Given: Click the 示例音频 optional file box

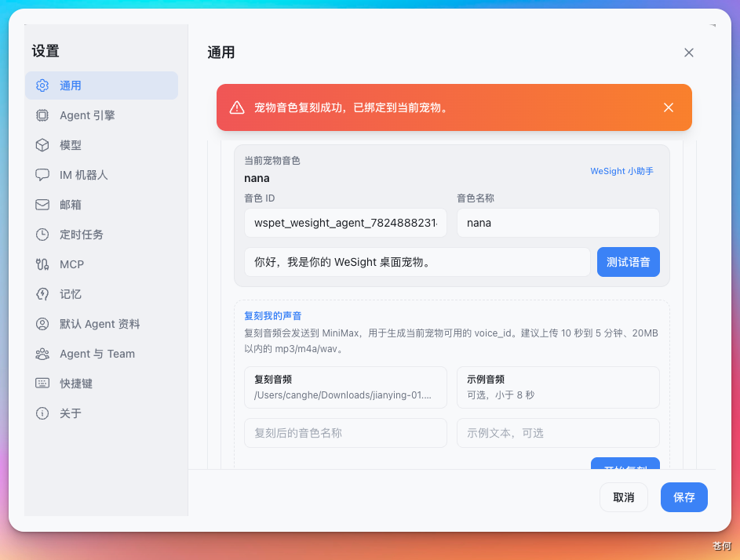Looking at the screenshot, I should 558,387.
